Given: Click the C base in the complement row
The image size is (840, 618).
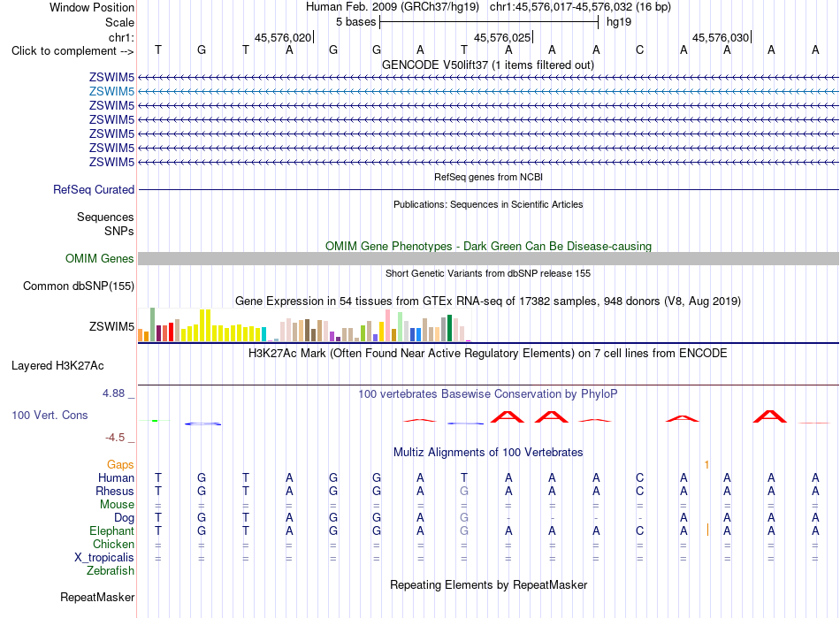Looking at the screenshot, I should point(639,50).
